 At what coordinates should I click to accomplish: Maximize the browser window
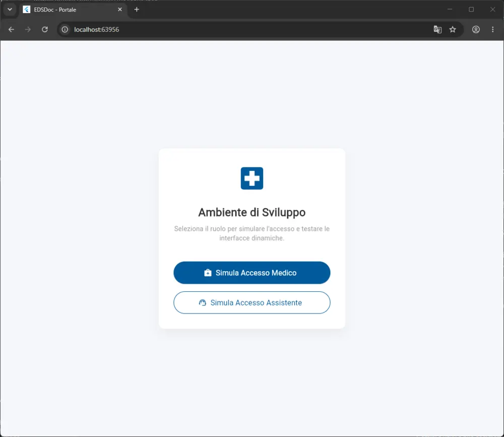471,10
